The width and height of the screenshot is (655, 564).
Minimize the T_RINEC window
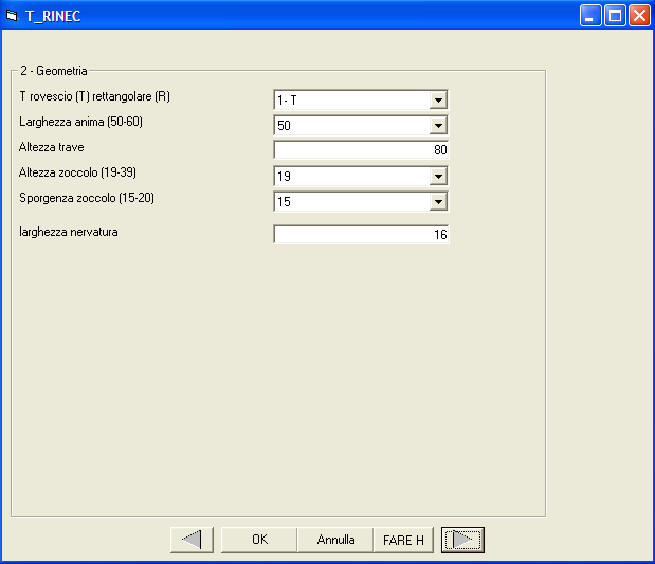[592, 15]
